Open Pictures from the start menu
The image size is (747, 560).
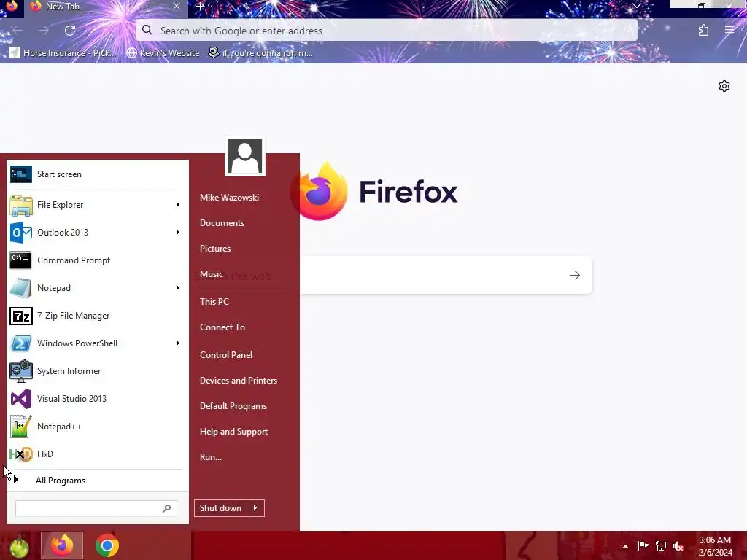tap(215, 249)
